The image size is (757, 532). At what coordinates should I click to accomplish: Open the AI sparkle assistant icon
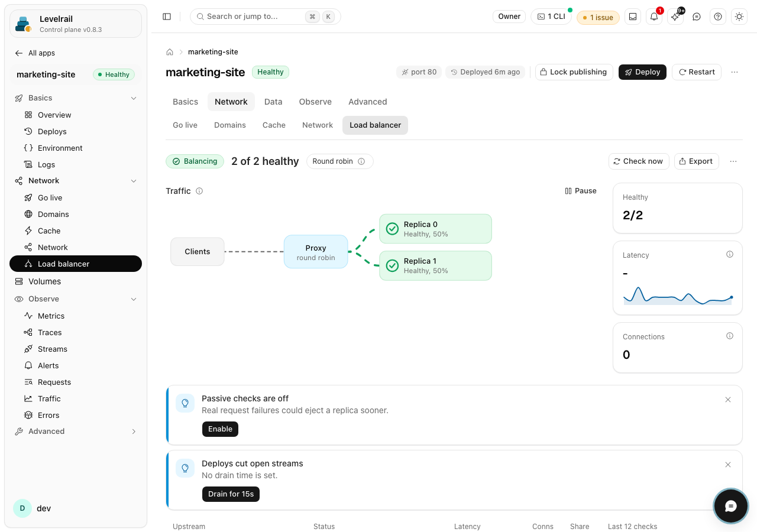[x=675, y=17]
